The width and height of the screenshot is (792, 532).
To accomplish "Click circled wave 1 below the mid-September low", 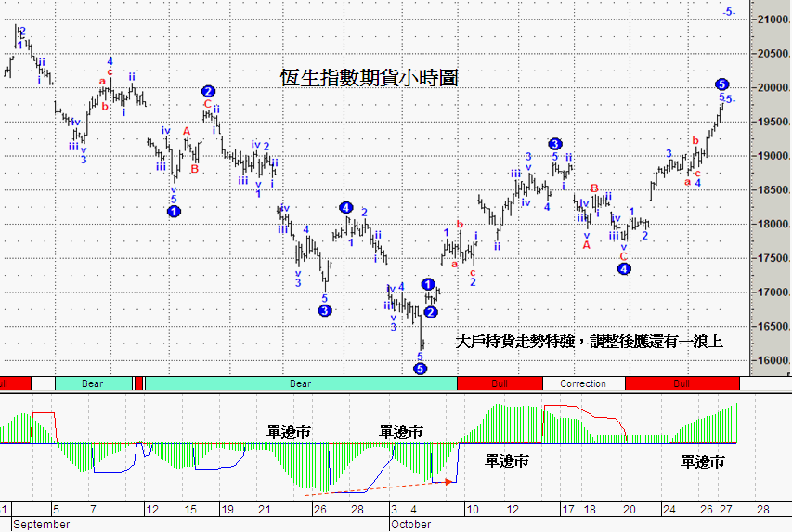I will tap(174, 212).
